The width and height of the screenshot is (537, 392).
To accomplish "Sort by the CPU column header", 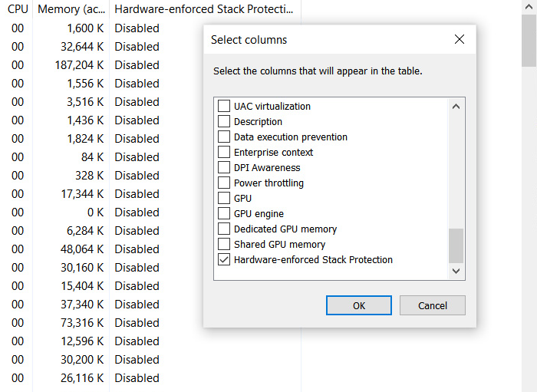I will click(x=18, y=9).
